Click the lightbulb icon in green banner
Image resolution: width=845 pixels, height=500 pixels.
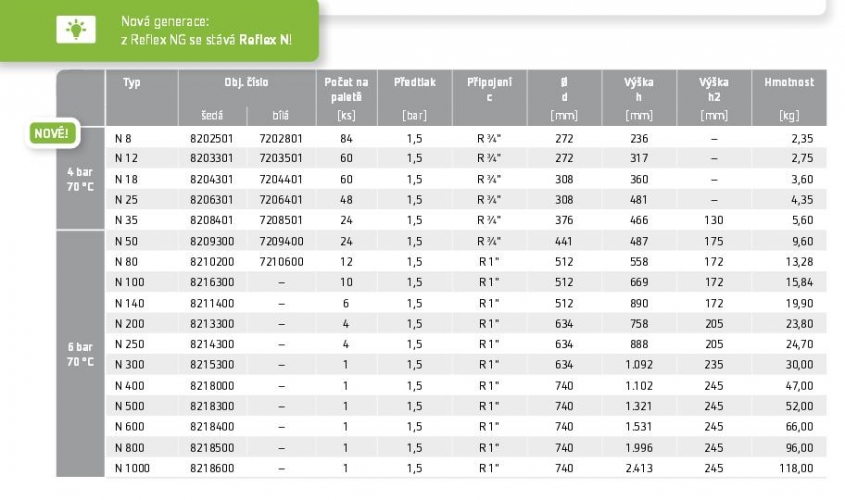[76, 29]
